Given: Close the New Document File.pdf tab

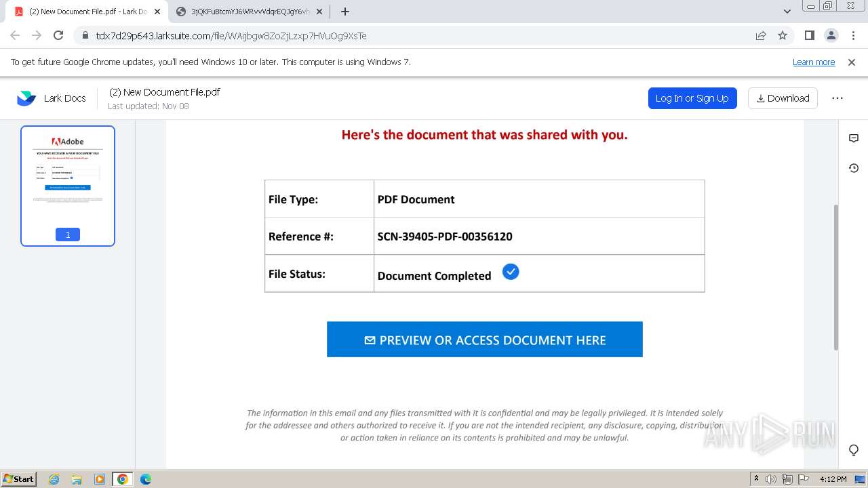Looking at the screenshot, I should 157,12.
